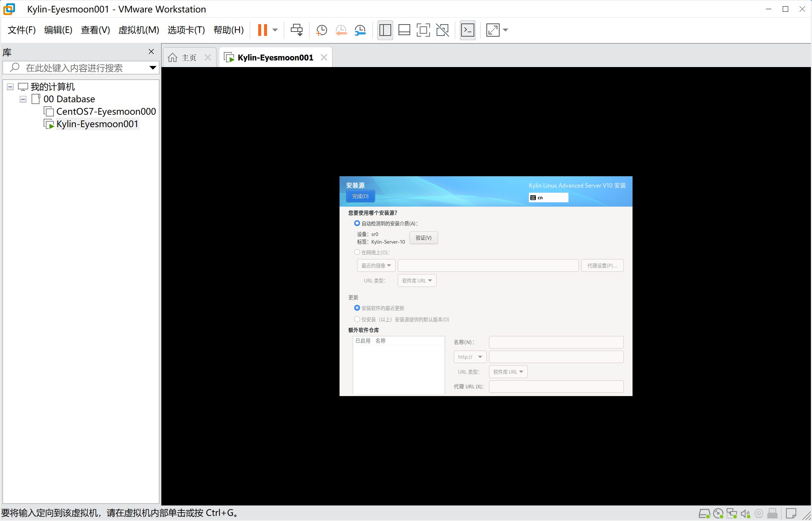812x521 pixels.
Task: Open the power options dropdown arrow
Action: [x=275, y=30]
